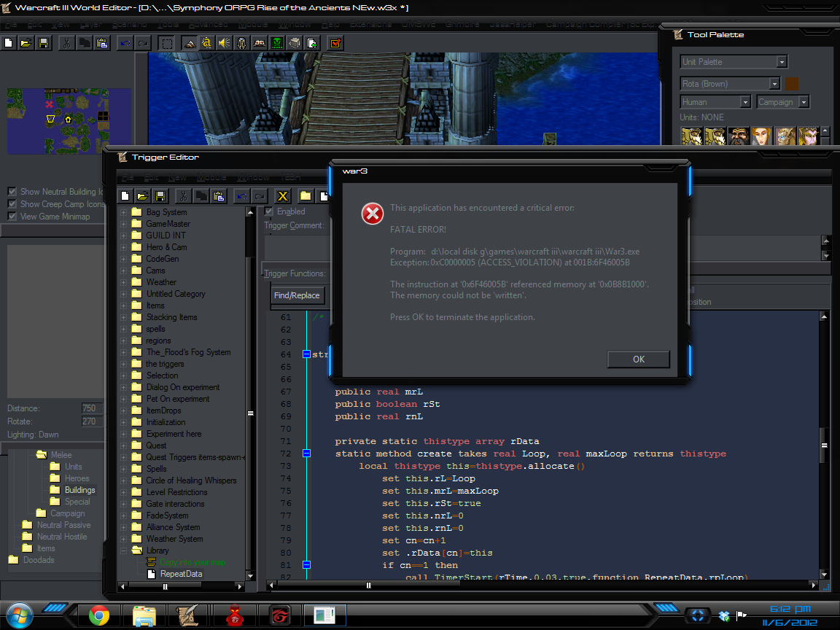Open Variables yellow X icon in Trigger Editor
840x630 pixels.
tap(283, 196)
